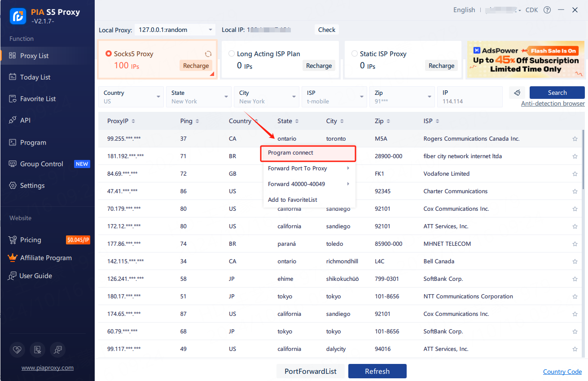Switch language via English label
Screen dimensions: 588x381
tap(464, 10)
